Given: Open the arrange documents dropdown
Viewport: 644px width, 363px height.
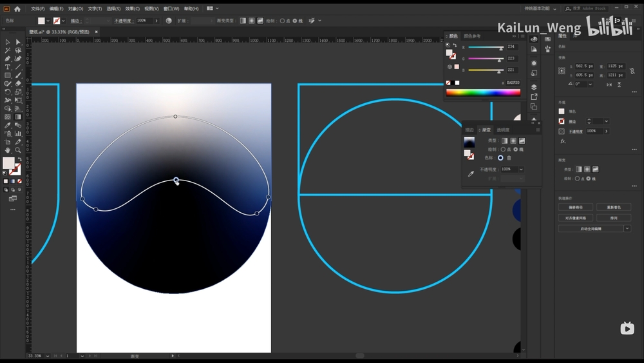Looking at the screenshot, I should tap(213, 8).
